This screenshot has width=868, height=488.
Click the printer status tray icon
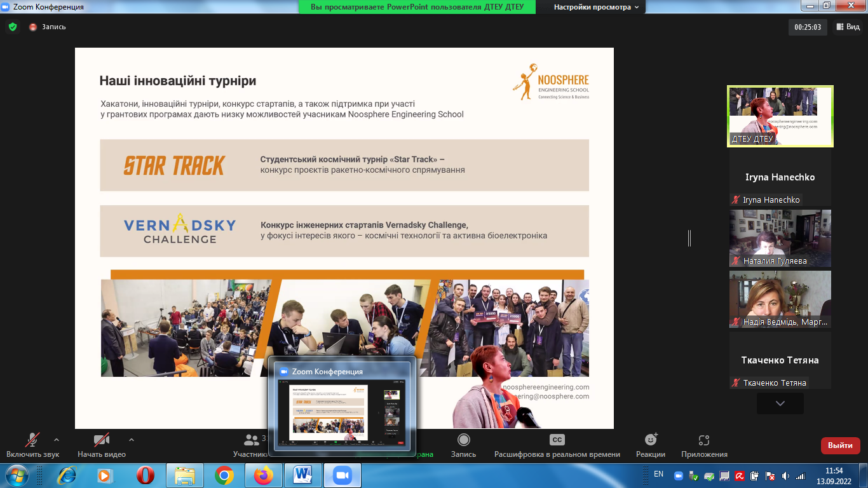click(709, 475)
